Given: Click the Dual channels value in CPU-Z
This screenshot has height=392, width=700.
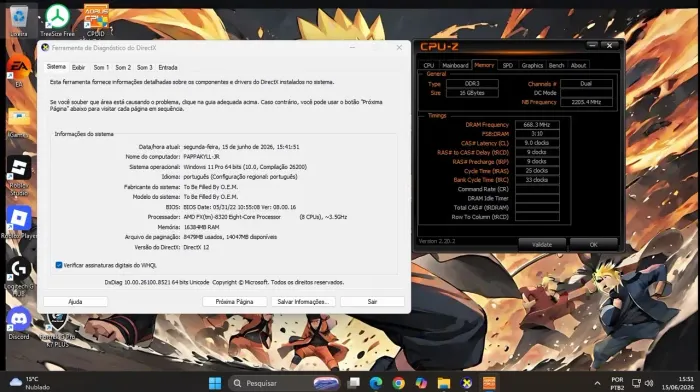Looking at the screenshot, I should click(586, 83).
